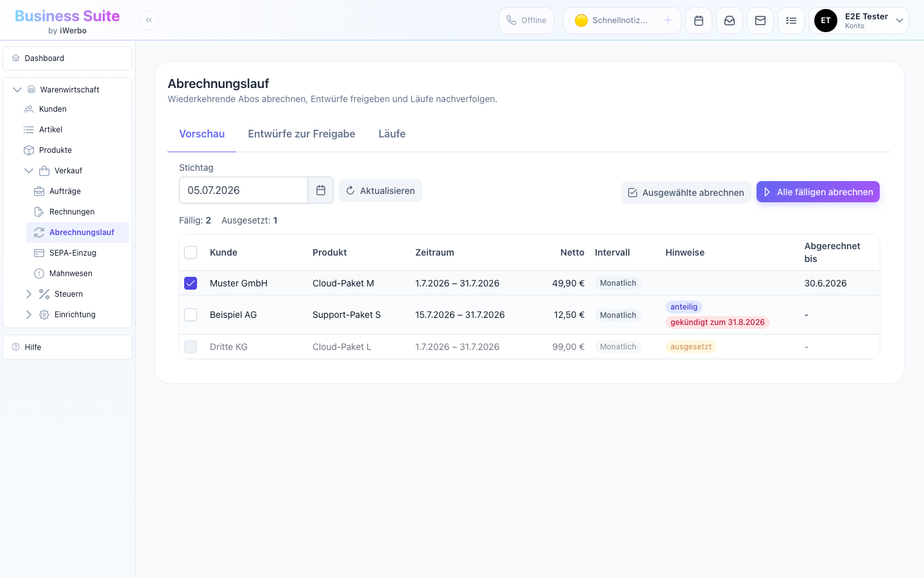
Task: Click the Verkauf shopping bag icon
Action: pyautogui.click(x=44, y=171)
